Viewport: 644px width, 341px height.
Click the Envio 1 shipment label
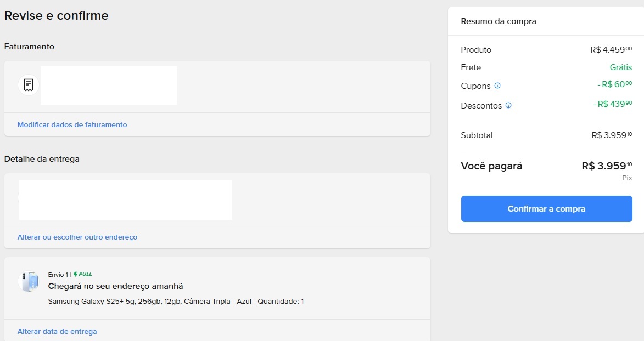(x=58, y=274)
